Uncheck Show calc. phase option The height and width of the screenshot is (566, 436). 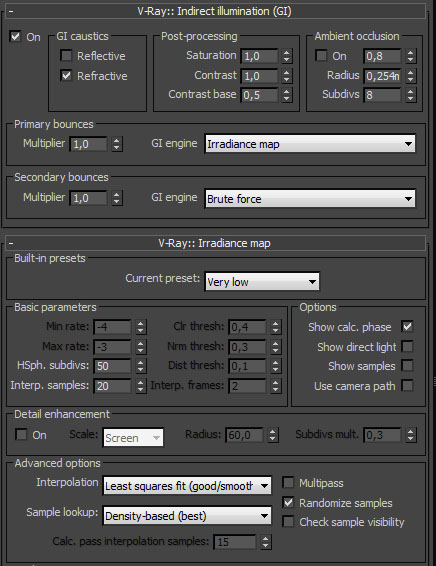click(407, 327)
